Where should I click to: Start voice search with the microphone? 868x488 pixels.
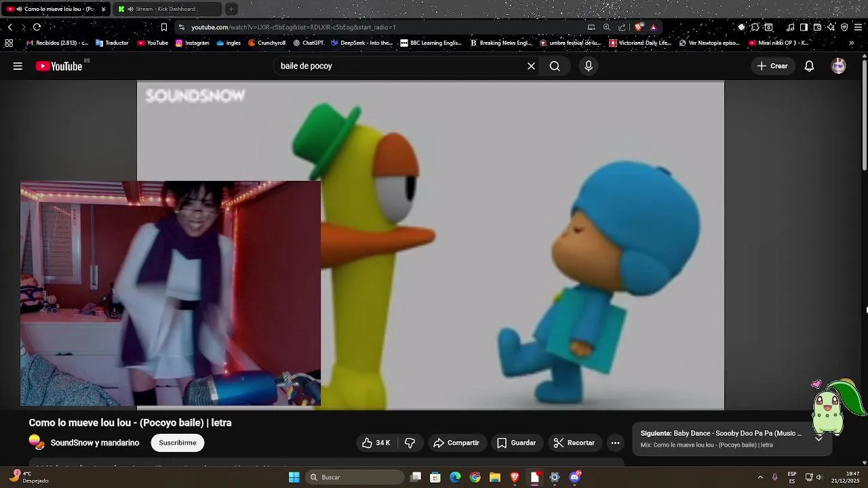pyautogui.click(x=588, y=66)
